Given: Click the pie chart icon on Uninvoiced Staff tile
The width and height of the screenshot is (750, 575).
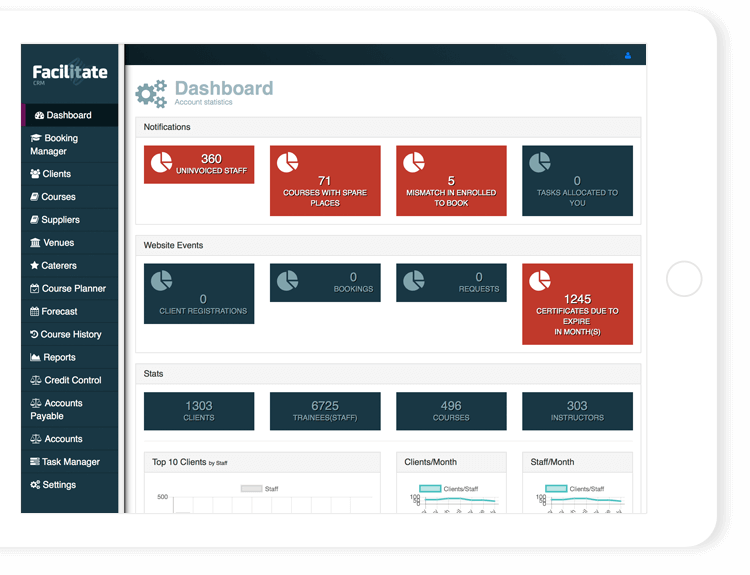Looking at the screenshot, I should click(161, 161).
